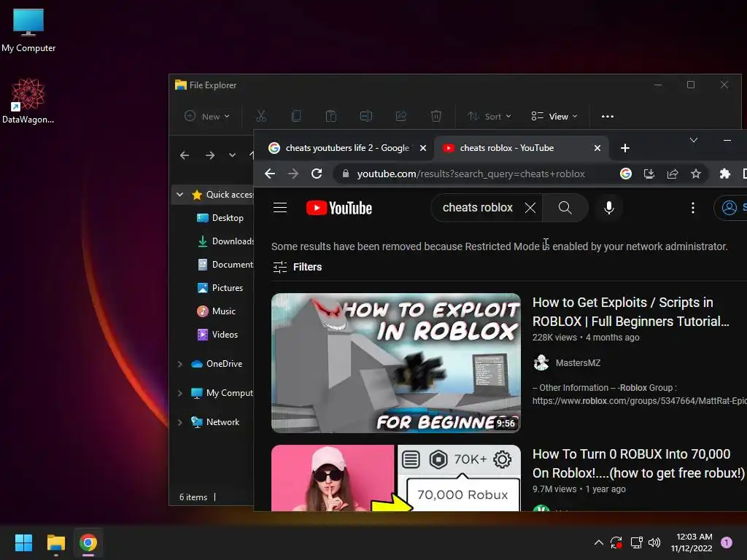Click the YouTube search magnifier button
The width and height of the screenshot is (747, 560).
coord(565,208)
